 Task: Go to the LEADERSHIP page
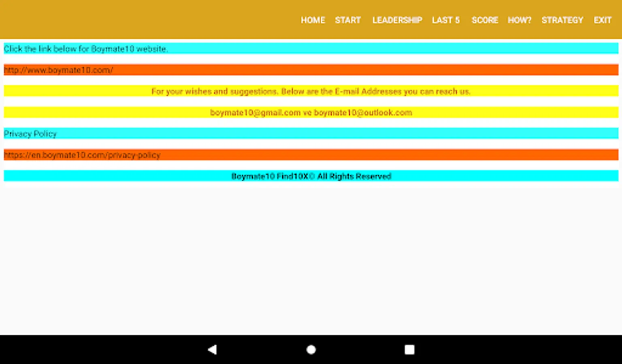(x=397, y=20)
